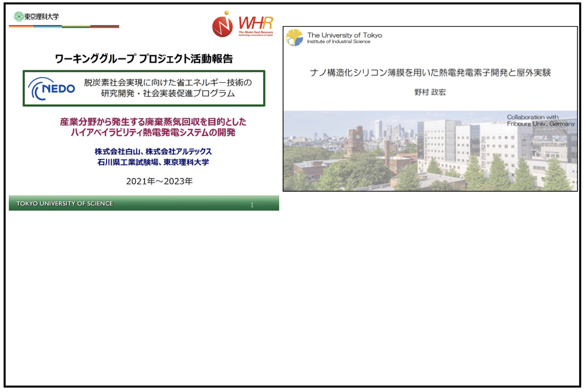Click the 脱炭素社会実現 program text in the green box
The height and width of the screenshot is (392, 586).
coord(168,88)
